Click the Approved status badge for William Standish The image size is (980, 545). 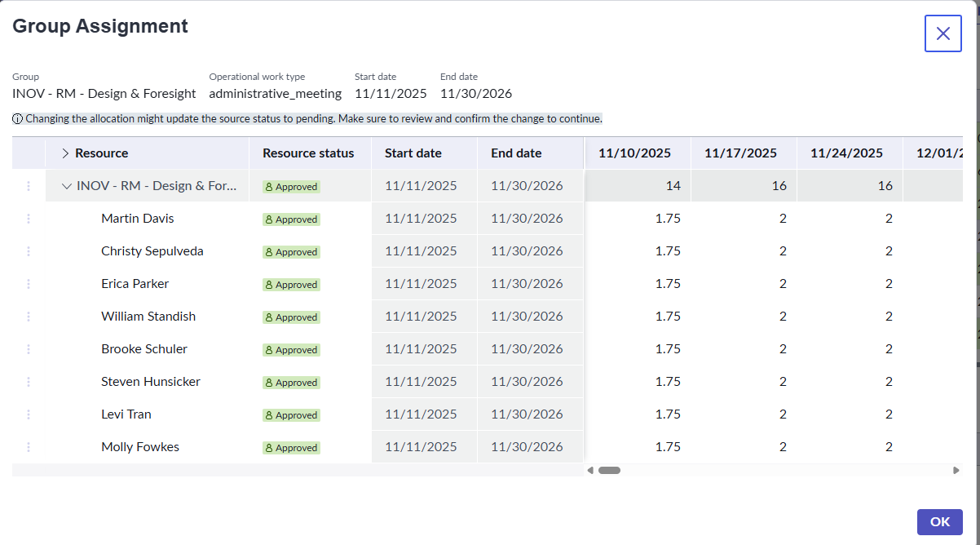pos(291,317)
